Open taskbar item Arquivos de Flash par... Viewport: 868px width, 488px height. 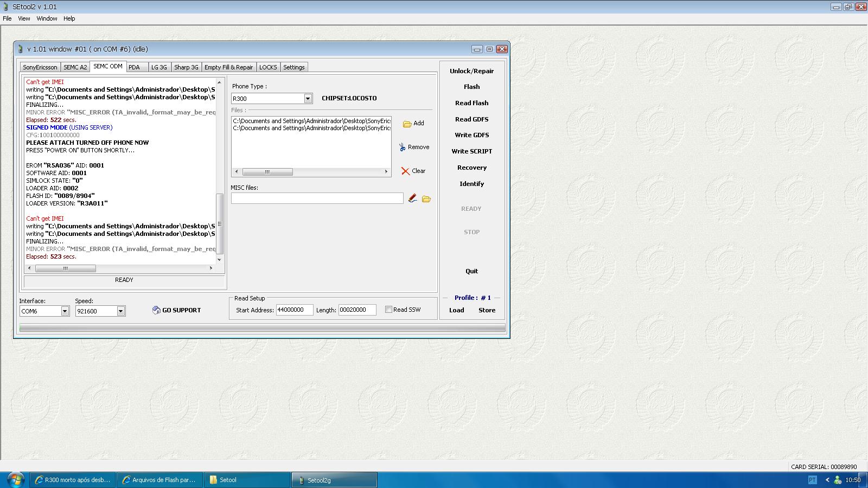pos(159,480)
